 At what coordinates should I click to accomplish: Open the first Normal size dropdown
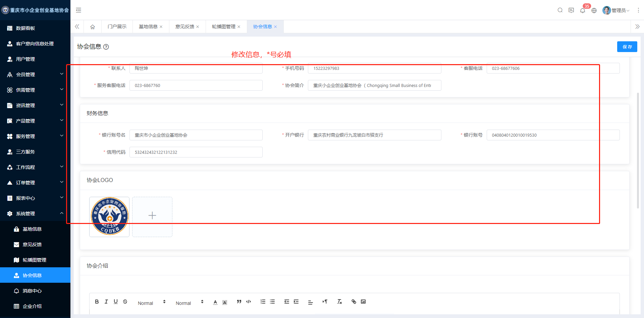(152, 303)
